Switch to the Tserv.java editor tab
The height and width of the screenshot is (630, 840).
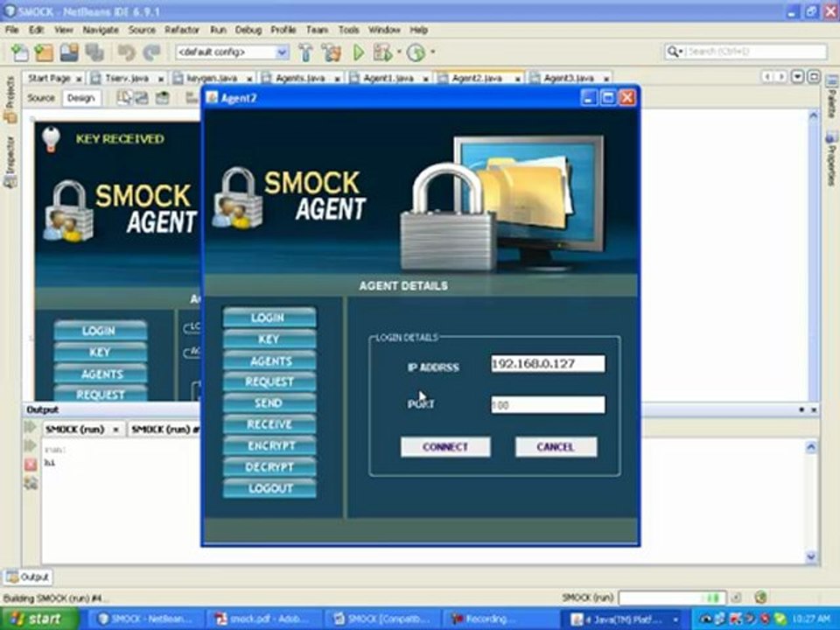pos(127,78)
